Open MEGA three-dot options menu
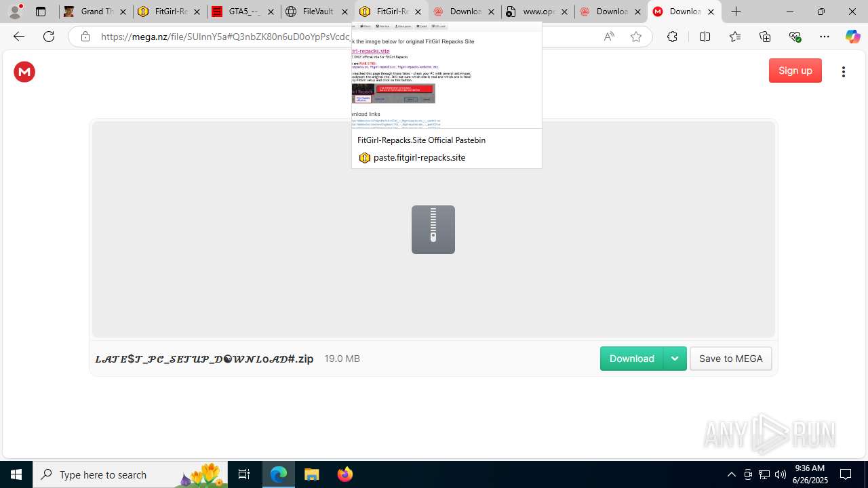Image resolution: width=868 pixels, height=488 pixels. (x=843, y=72)
